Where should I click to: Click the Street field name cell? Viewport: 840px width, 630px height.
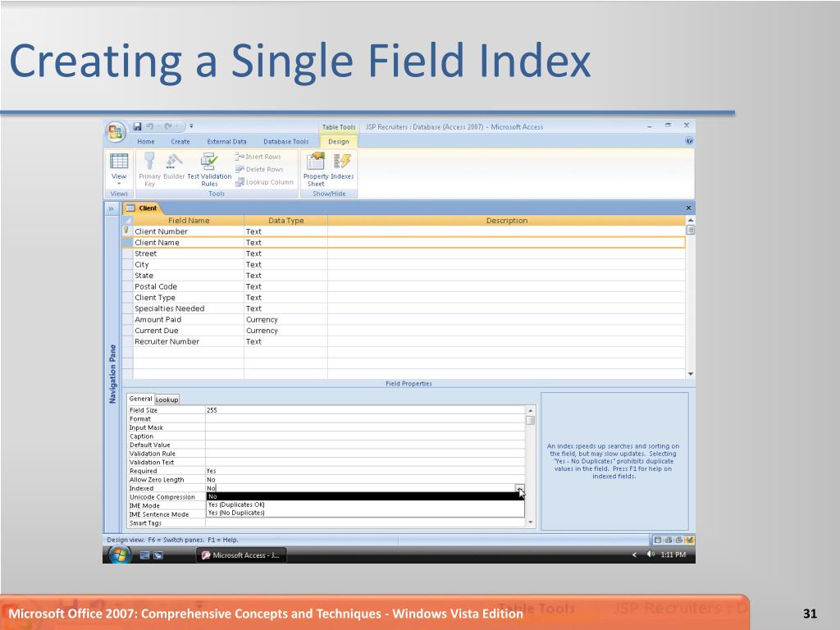(188, 253)
